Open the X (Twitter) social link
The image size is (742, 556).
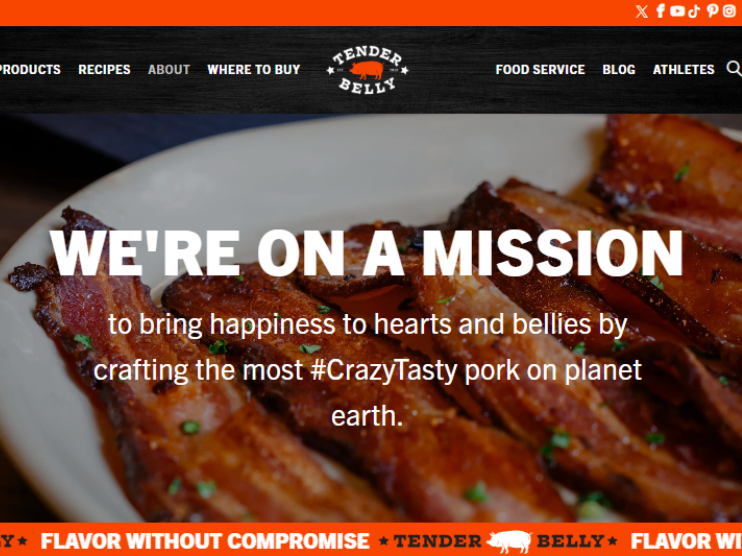tap(642, 11)
